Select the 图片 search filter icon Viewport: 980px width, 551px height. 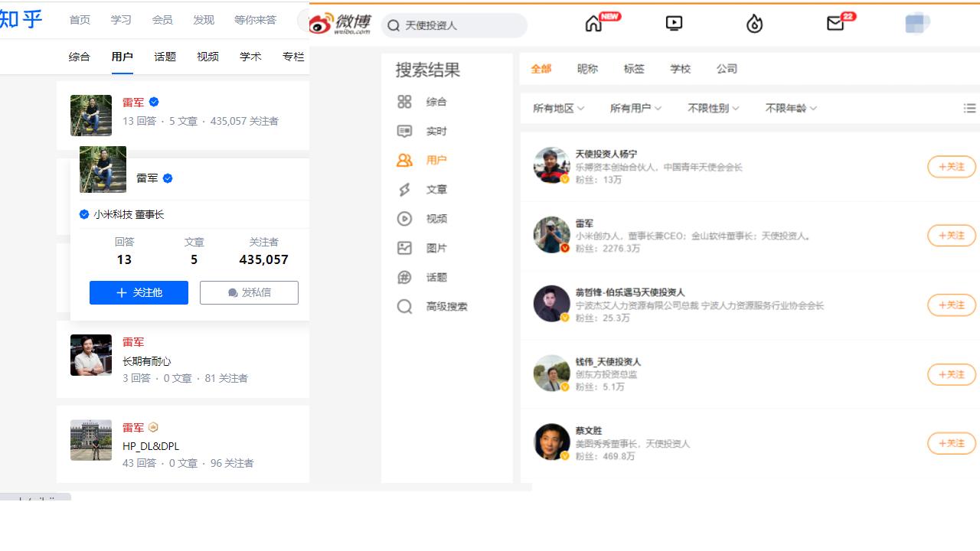(405, 248)
